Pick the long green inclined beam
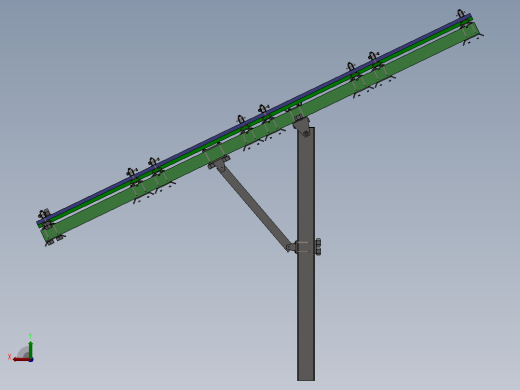The height and width of the screenshot is (390, 520). click(x=260, y=133)
